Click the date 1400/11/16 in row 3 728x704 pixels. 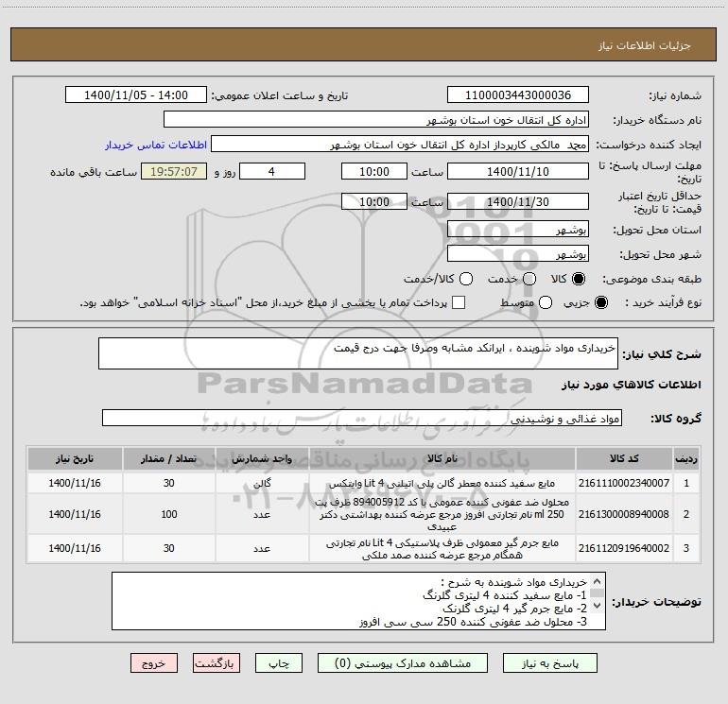point(75,548)
